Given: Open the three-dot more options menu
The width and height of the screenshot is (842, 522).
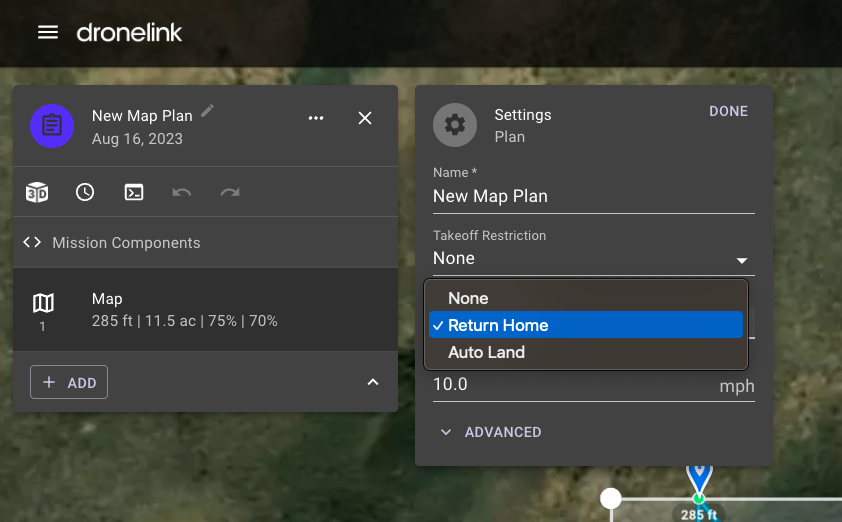Looking at the screenshot, I should (316, 118).
